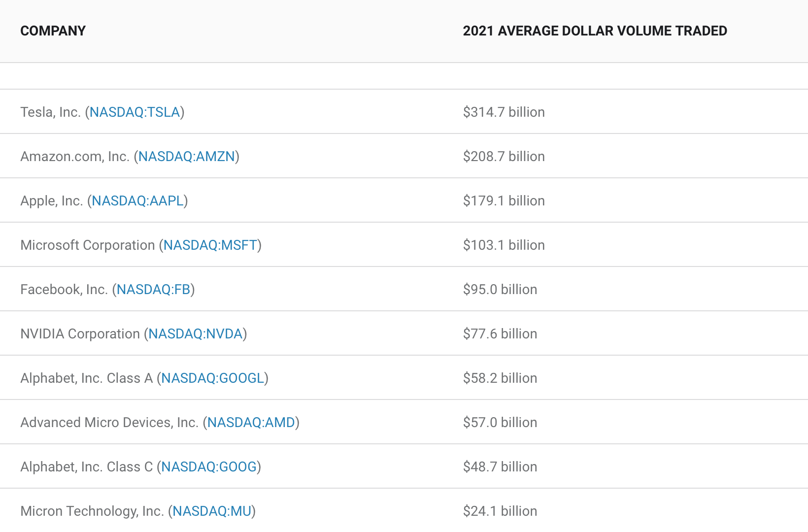
Task: Open the NASDAQ:AMD ticker link
Action: click(x=251, y=423)
